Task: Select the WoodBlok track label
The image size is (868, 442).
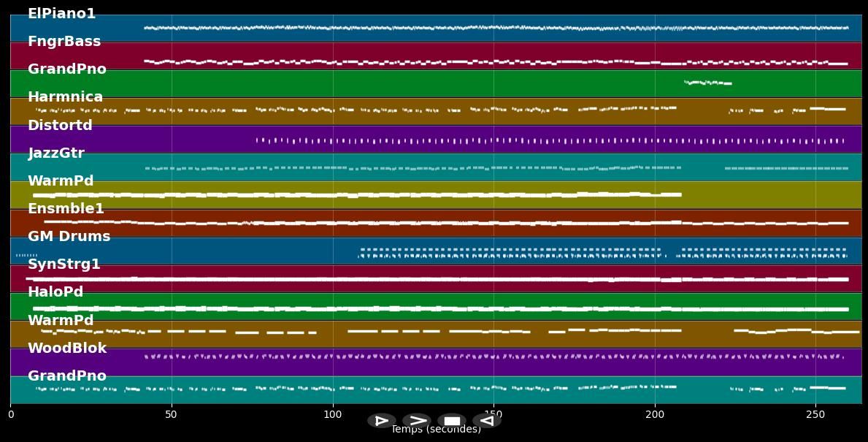Action: 67,348
